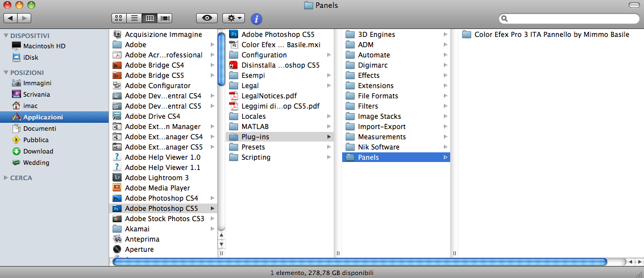Select File Formats folder

[x=396, y=96]
